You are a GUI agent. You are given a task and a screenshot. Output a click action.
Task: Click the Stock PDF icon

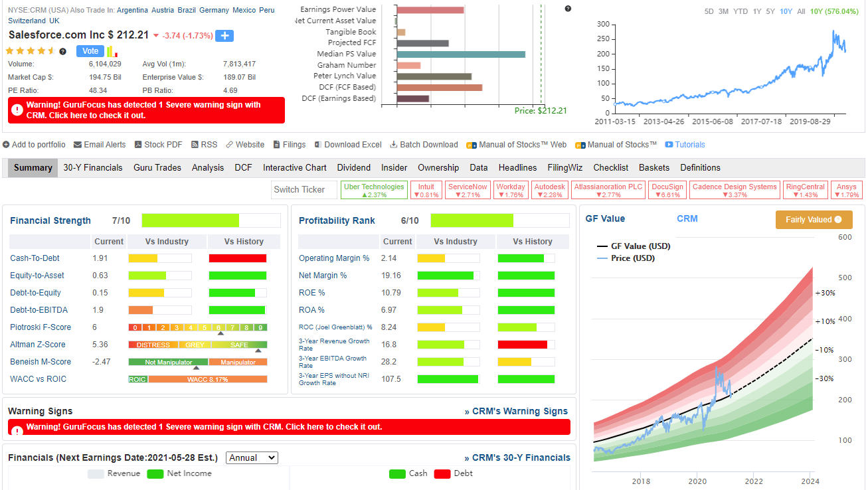click(x=138, y=145)
